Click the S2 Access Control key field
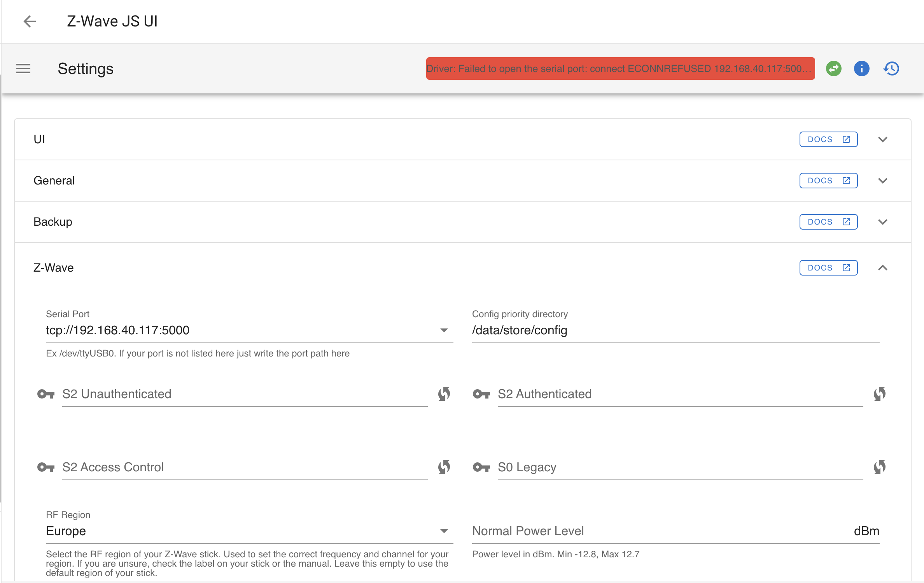Viewport: 924px width, 583px height. tap(245, 467)
